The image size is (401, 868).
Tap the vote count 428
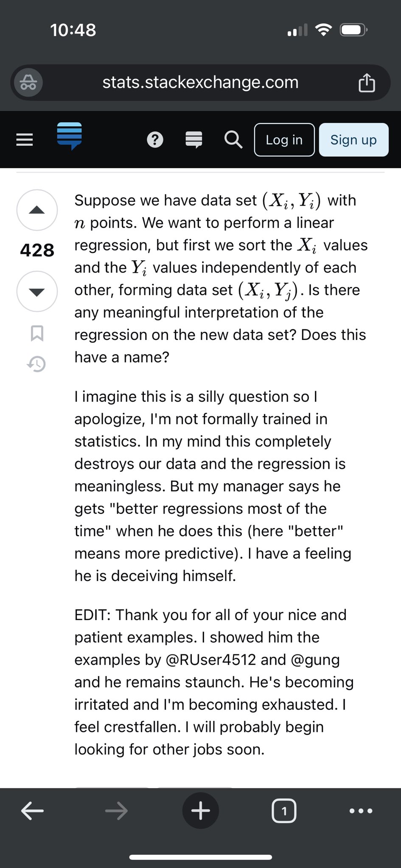point(37,250)
